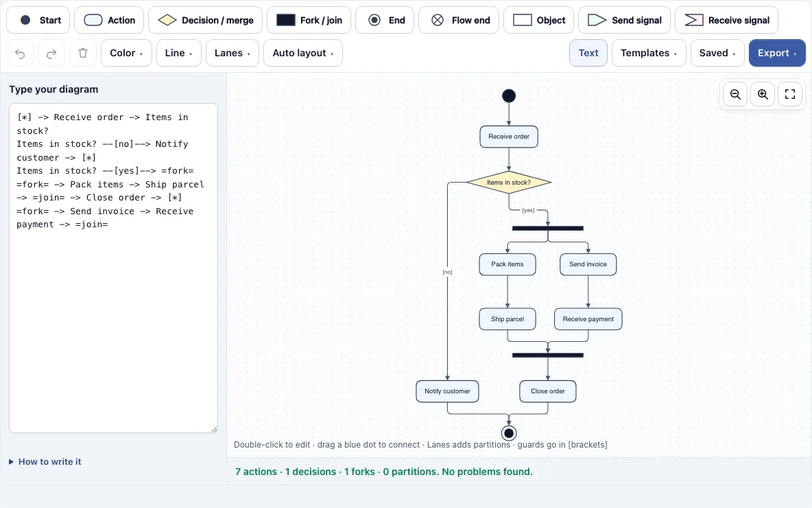The height and width of the screenshot is (508, 812).
Task: Insert an Object node
Action: [x=538, y=20]
